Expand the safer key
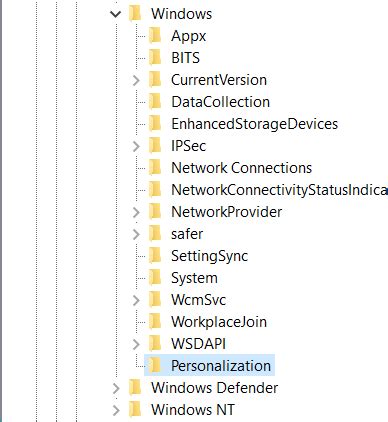 pos(136,234)
